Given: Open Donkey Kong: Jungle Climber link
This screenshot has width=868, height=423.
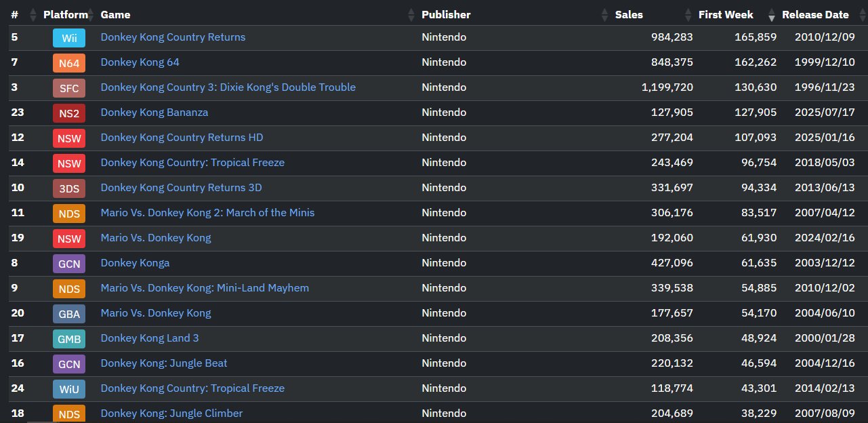Looking at the screenshot, I should click(x=171, y=414).
